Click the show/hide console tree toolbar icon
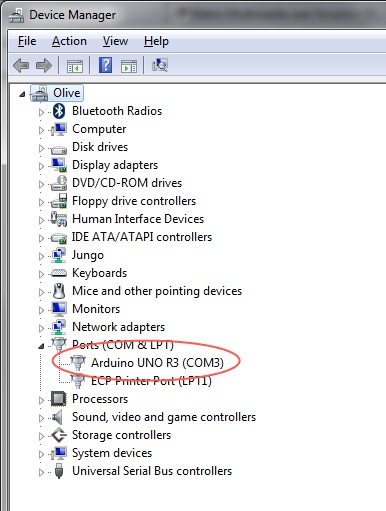Viewport: 386px width, 511px height. [75, 66]
